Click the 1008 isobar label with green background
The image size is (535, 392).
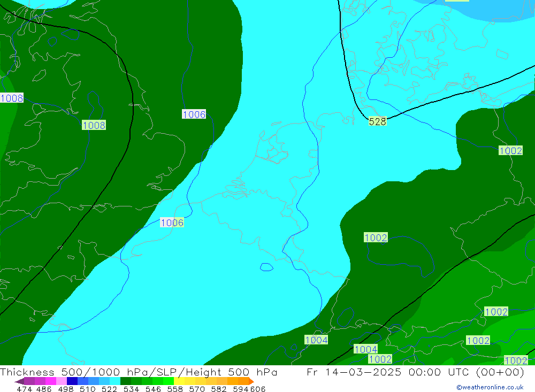94,125
